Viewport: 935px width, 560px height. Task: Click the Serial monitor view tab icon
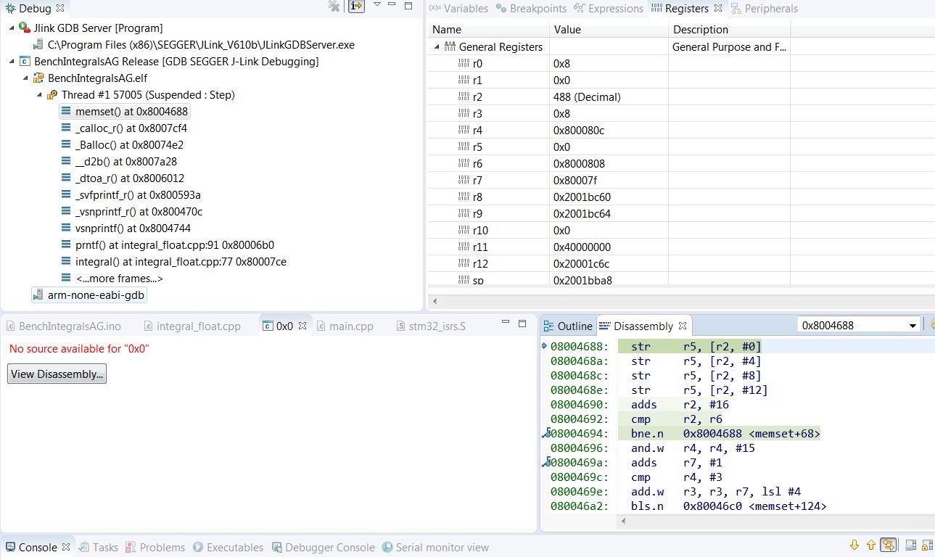(x=388, y=548)
